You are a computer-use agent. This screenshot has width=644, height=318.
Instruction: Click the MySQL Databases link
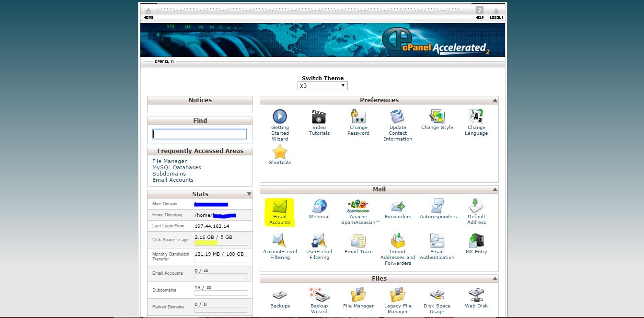177,167
